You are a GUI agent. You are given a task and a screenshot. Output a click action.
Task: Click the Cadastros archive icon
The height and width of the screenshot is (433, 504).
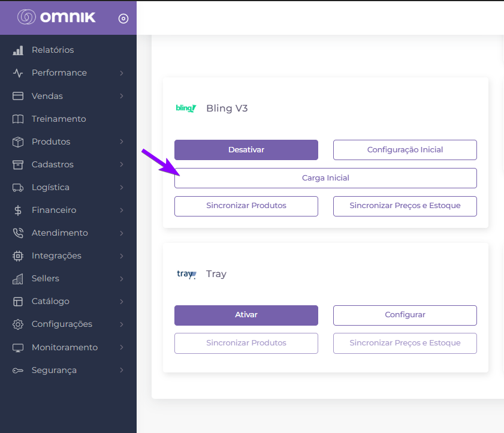pos(18,165)
